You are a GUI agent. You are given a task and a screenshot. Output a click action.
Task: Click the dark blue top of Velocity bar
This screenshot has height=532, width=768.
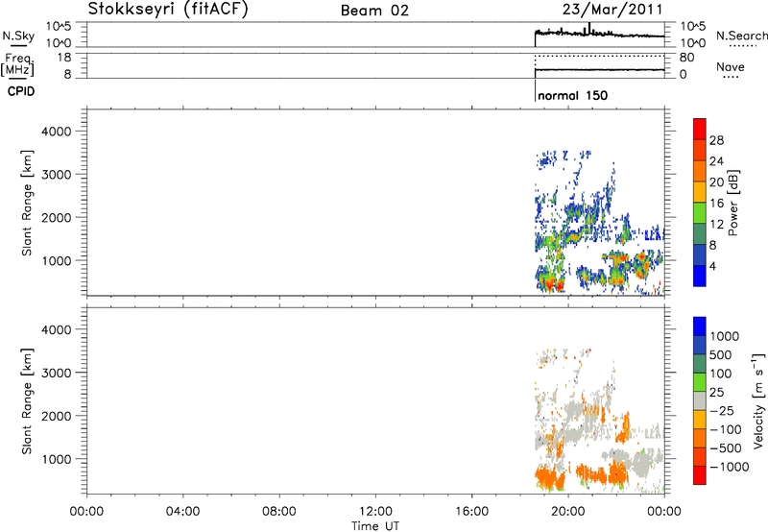pyautogui.click(x=700, y=326)
